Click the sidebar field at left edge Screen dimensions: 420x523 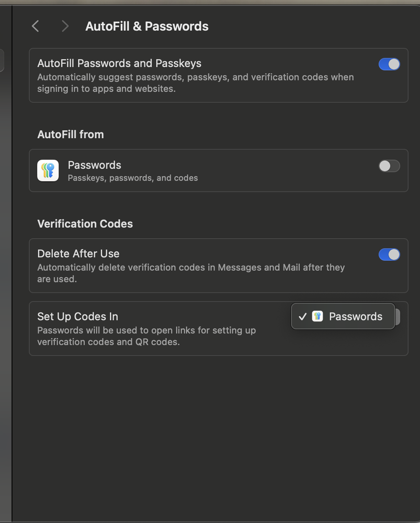click(2, 60)
